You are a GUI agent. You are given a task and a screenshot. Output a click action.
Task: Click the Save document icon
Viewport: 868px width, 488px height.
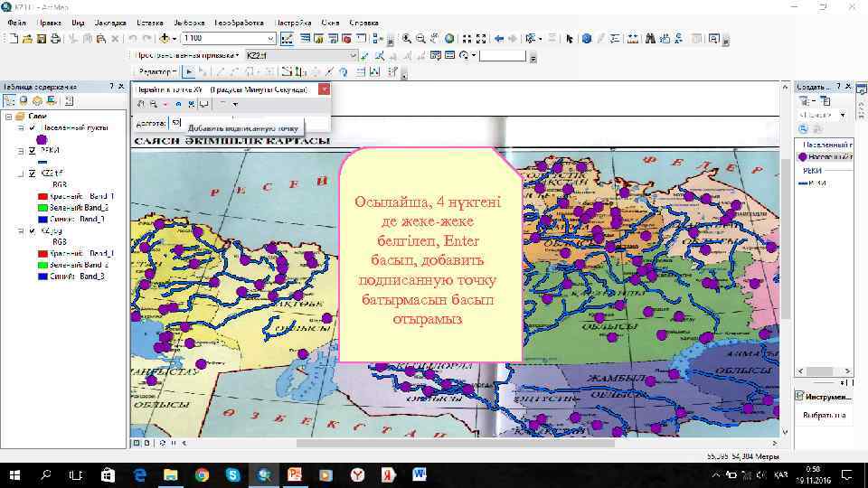(x=42, y=39)
